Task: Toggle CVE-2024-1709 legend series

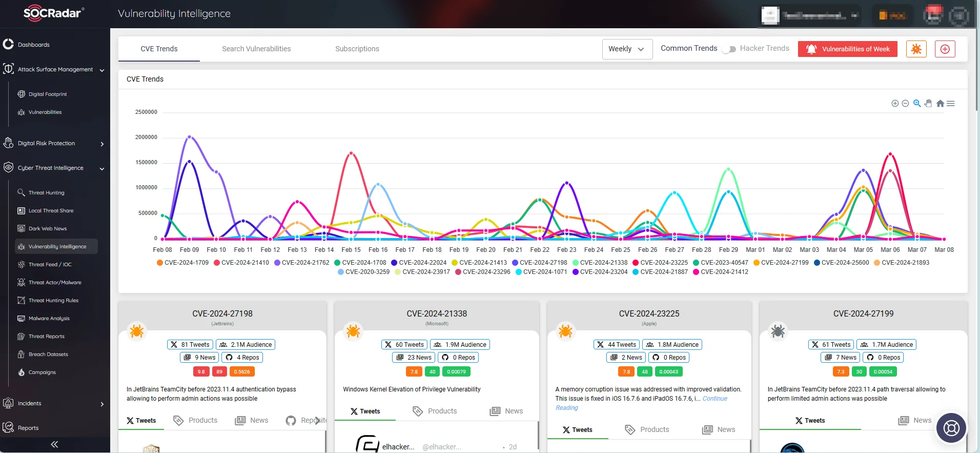Action: coord(183,263)
